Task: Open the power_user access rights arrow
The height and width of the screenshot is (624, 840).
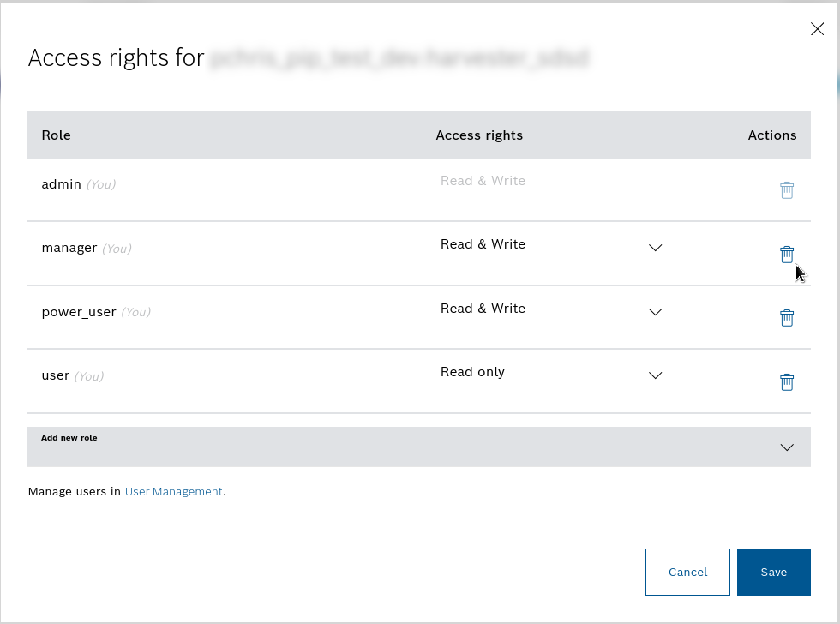Action: click(656, 312)
